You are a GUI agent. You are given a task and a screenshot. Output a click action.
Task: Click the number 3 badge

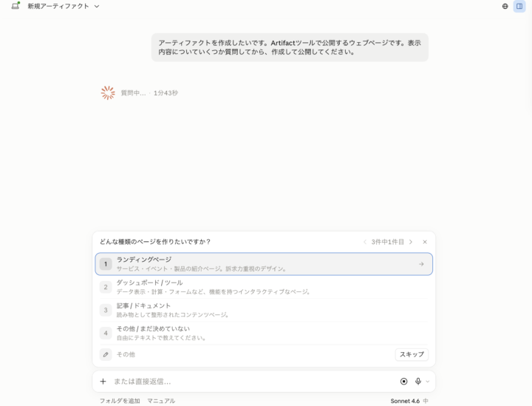coord(106,310)
